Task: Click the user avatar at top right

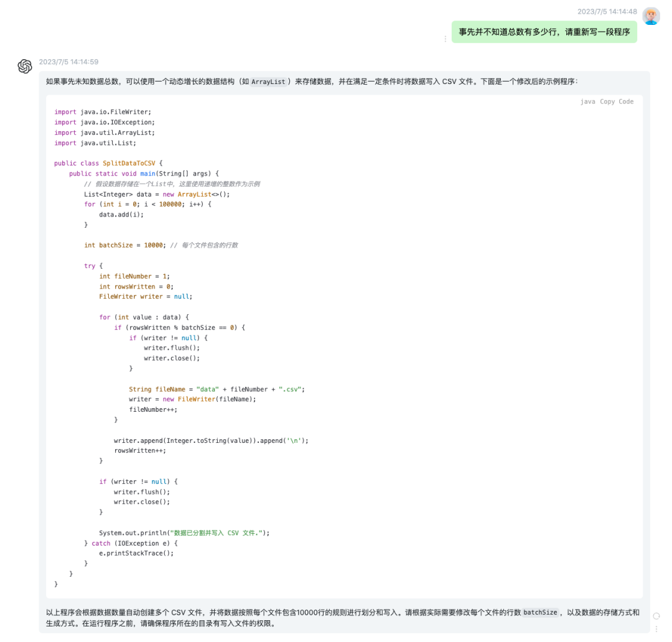Action: tap(651, 16)
